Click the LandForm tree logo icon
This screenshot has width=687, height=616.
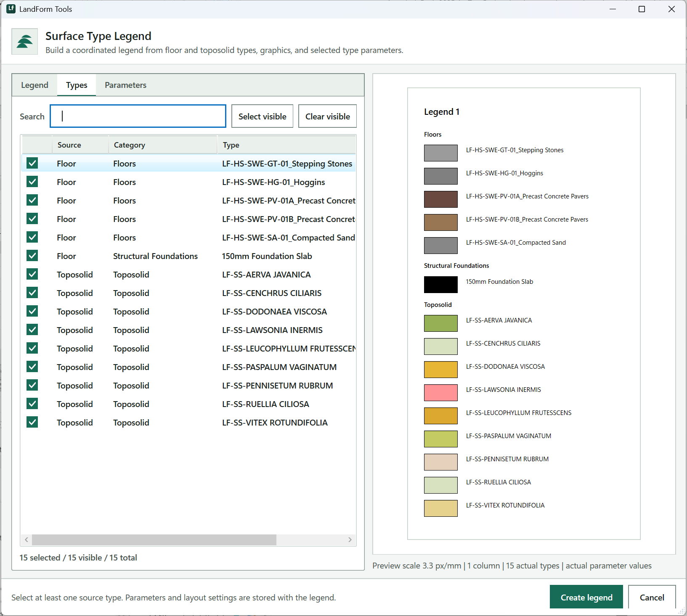[25, 42]
